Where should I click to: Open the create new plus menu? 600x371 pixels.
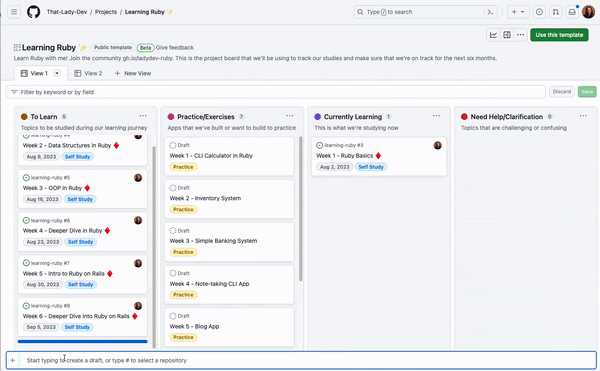pyautogui.click(x=518, y=12)
